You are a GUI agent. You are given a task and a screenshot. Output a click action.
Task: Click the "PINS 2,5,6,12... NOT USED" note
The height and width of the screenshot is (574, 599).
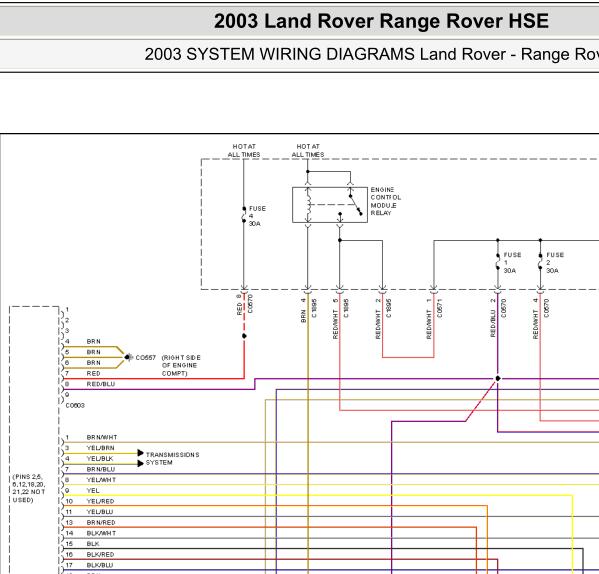(29, 488)
